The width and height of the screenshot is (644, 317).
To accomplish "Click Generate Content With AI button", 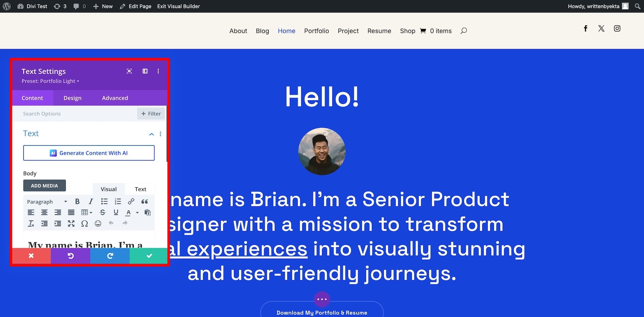I will click(89, 153).
